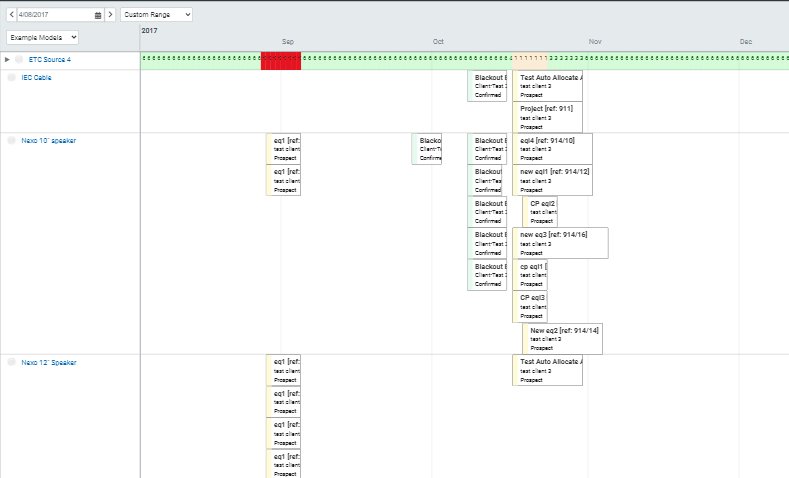Open Test Auto Allocate booking in IEC Cable row
The image size is (789, 478).
(x=547, y=86)
